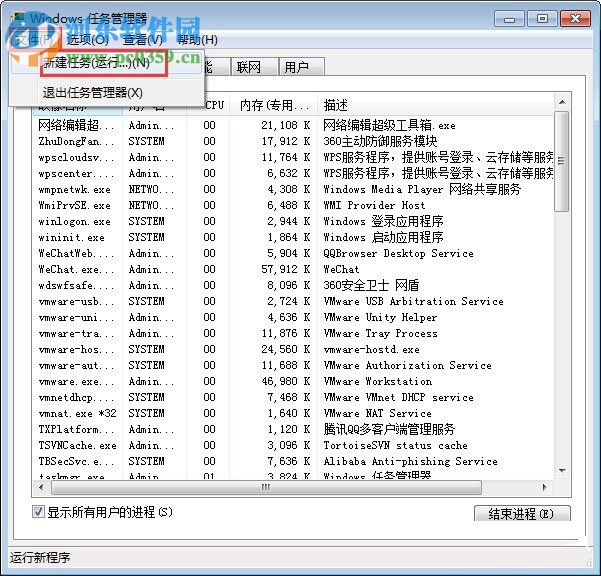Sort by the CPU column header
601x576 pixels.
pyautogui.click(x=214, y=105)
